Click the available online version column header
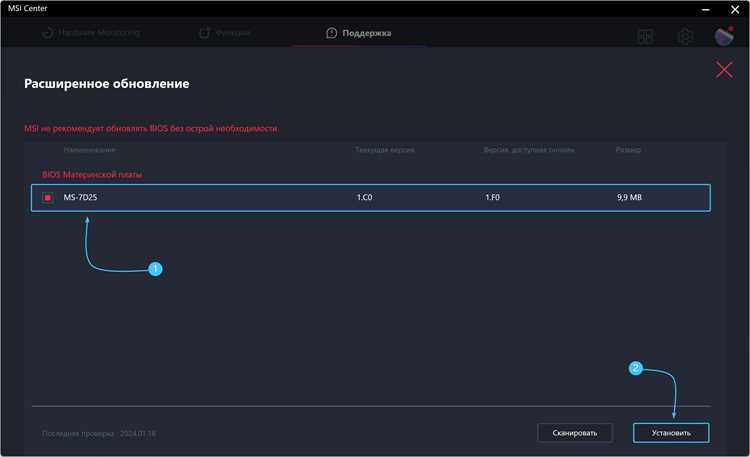750x457 pixels. coord(529,150)
